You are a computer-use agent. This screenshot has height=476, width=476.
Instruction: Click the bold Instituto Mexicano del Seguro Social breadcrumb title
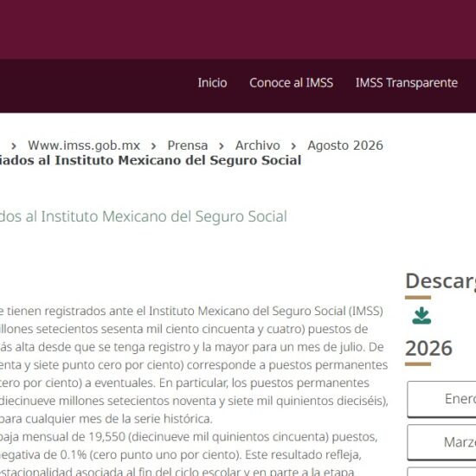[x=151, y=161]
